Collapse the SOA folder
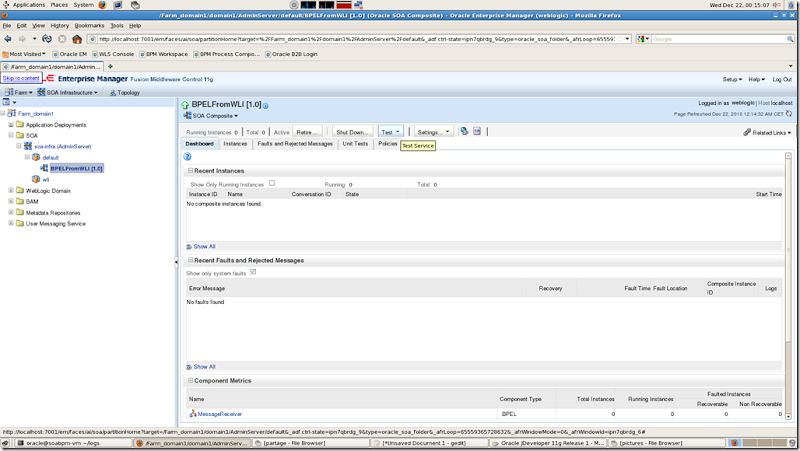Image resolution: width=800 pixels, height=451 pixels. [11, 135]
